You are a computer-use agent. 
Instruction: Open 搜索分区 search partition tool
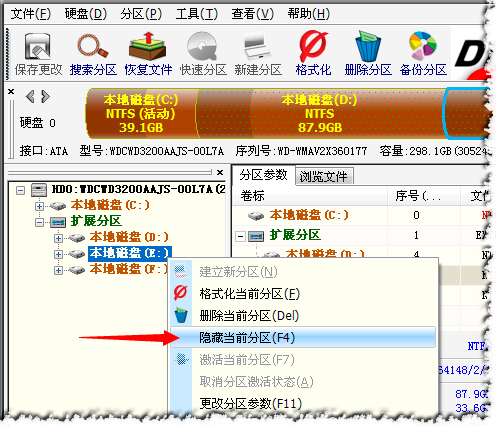[x=93, y=54]
